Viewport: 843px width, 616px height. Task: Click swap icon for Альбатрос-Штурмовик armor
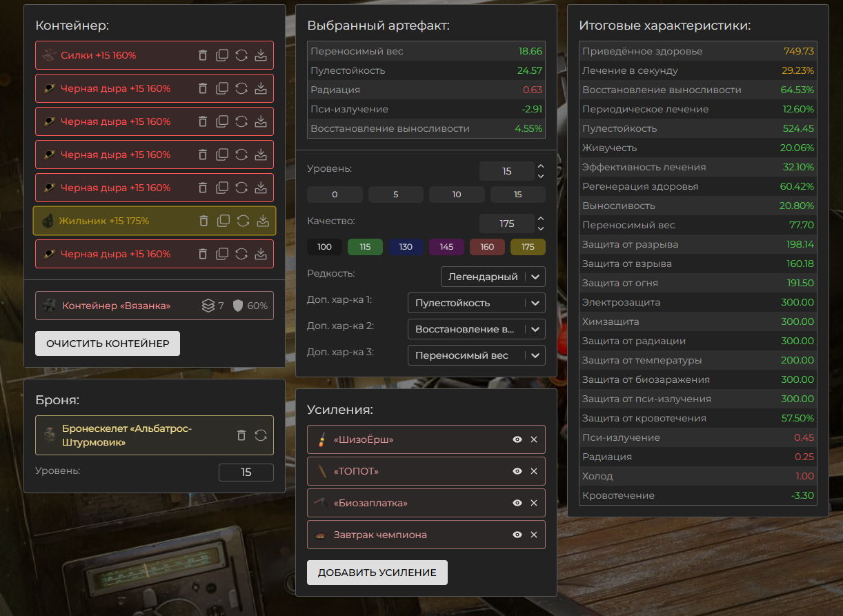pos(261,435)
